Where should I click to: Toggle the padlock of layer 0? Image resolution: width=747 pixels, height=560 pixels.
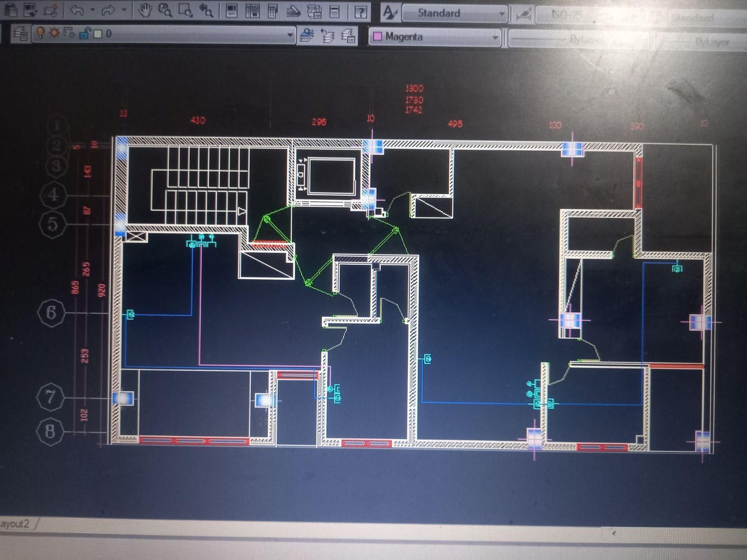click(84, 34)
